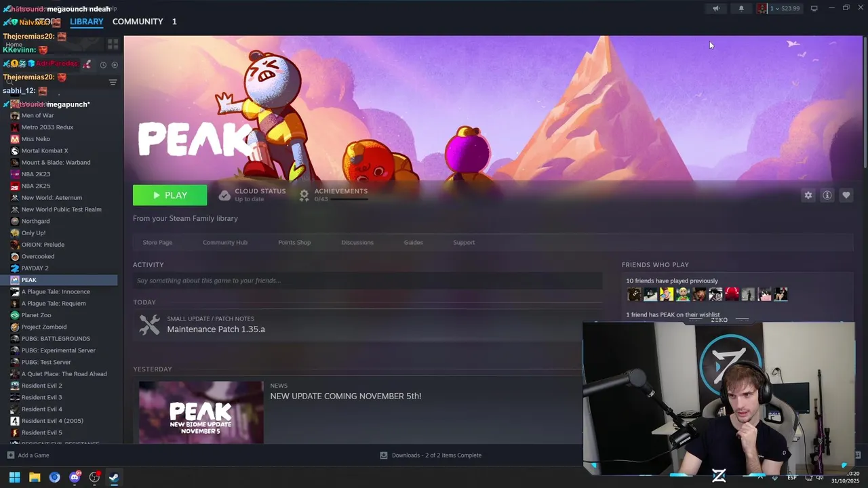This screenshot has width=868, height=488.
Task: Click the Add a Game label
Action: click(x=33, y=455)
